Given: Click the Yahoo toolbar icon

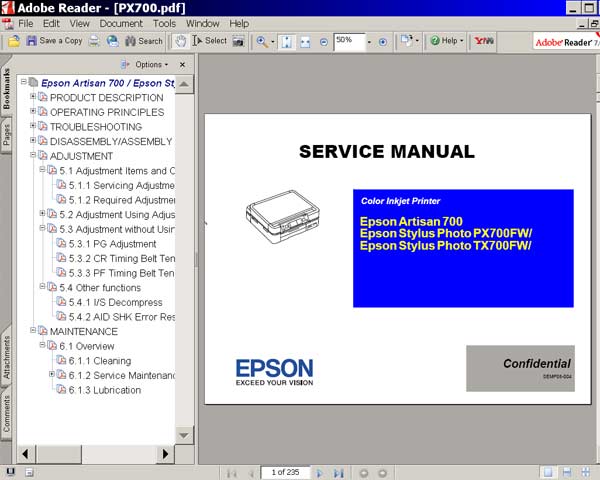Looking at the screenshot, I should click(x=484, y=41).
